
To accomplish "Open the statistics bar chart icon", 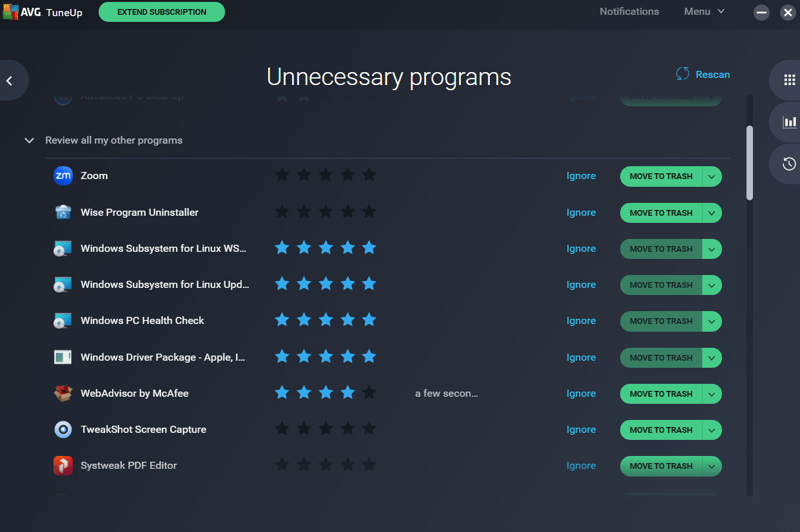I will (x=789, y=122).
